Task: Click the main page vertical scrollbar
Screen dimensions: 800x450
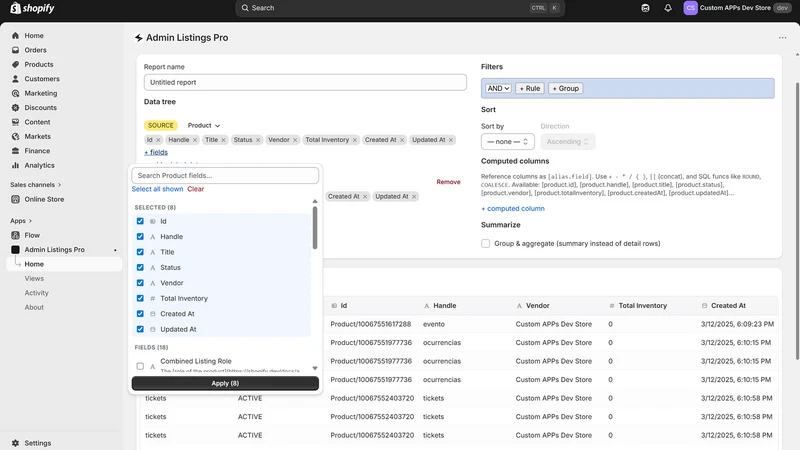Action: [x=797, y=219]
